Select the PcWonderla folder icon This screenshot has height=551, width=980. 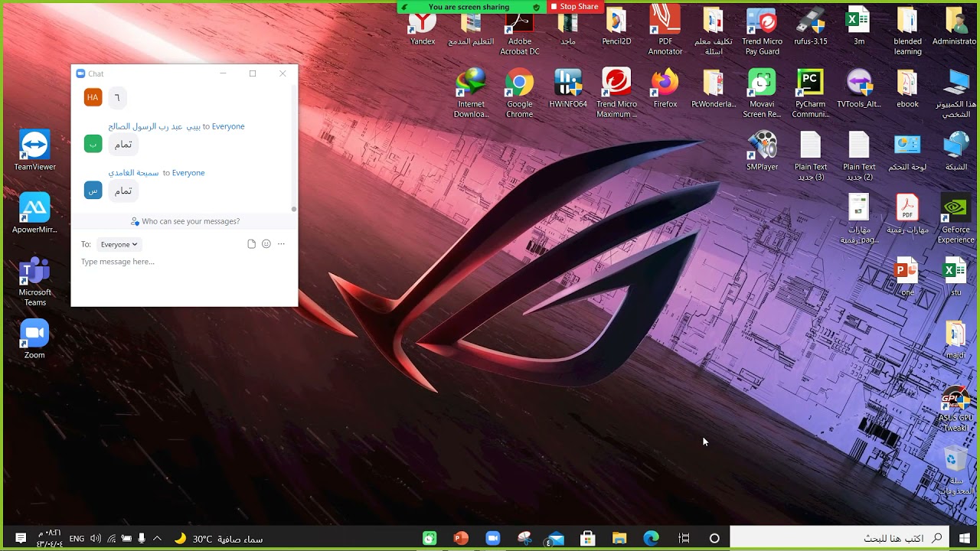tap(714, 89)
